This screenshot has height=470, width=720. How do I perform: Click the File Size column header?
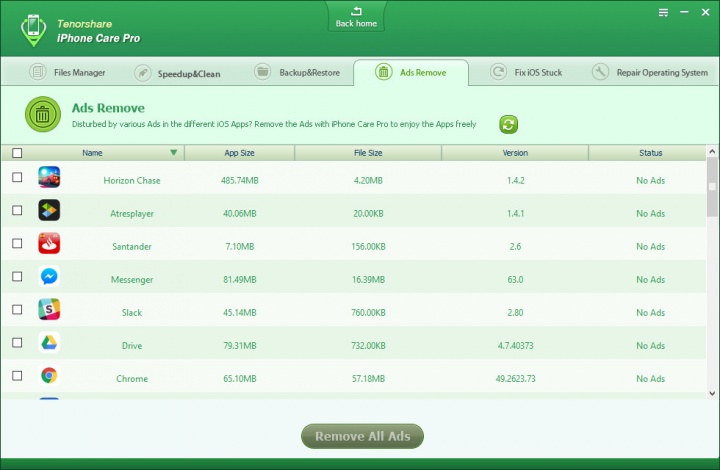[368, 153]
